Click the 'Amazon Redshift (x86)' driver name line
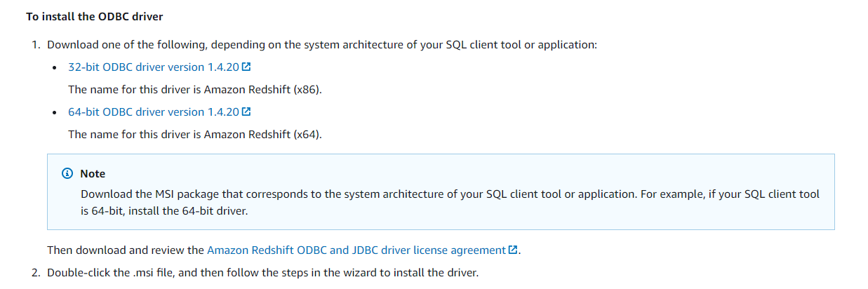 pos(195,90)
